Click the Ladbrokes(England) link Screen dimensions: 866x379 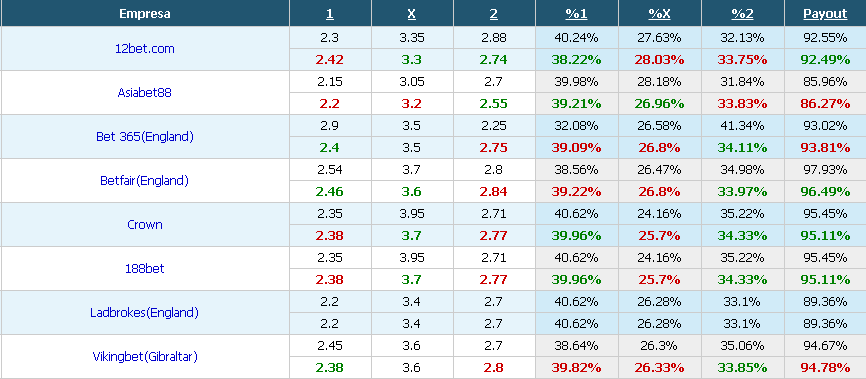pos(145,312)
